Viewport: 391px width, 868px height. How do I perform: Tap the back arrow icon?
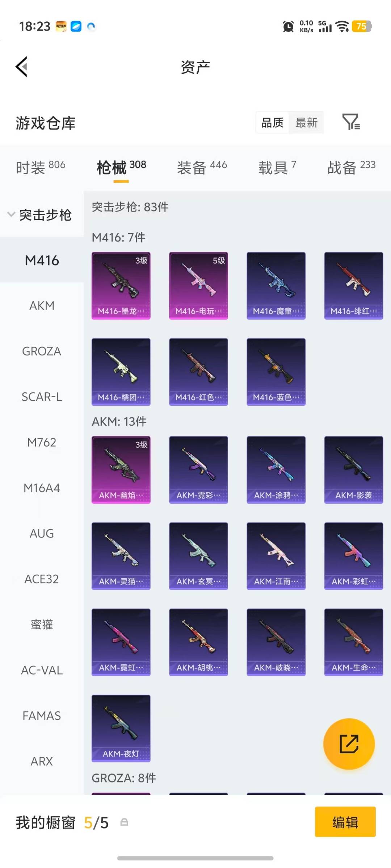click(22, 67)
